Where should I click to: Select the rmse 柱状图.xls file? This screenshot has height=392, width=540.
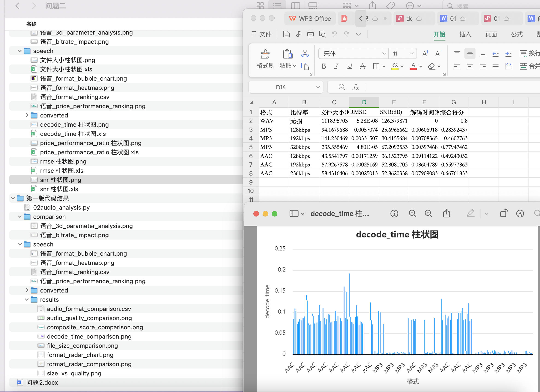point(62,171)
